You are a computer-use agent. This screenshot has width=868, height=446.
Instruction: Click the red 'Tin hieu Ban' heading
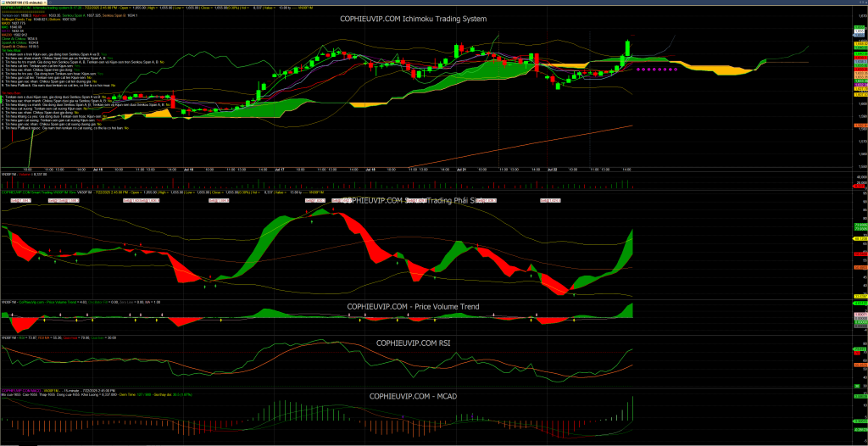click(x=12, y=93)
